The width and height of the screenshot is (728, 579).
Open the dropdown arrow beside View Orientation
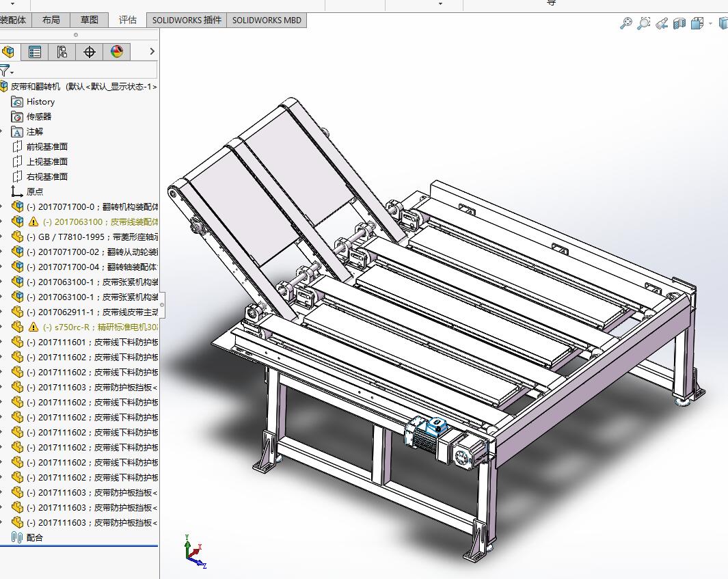pos(710,23)
